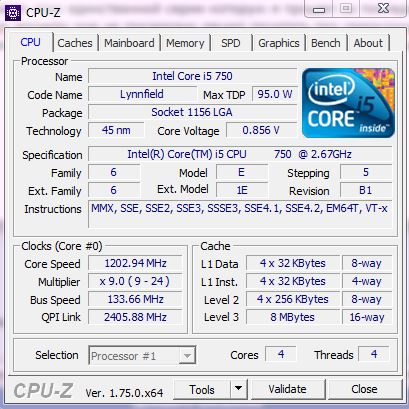Expand the Processor #1 selection combo box
The image size is (409, 409).
tap(142, 355)
